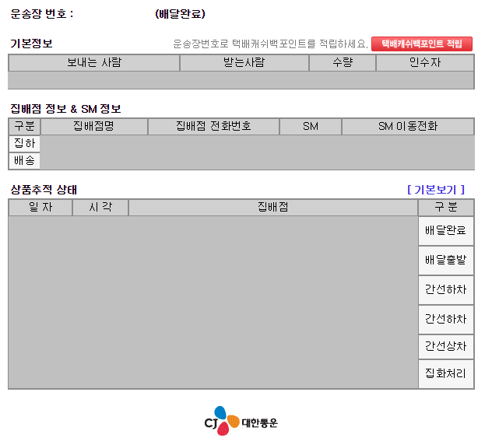Click the 상품추적 상태 section heading
Screen dimensions: 485x448
click(x=44, y=190)
